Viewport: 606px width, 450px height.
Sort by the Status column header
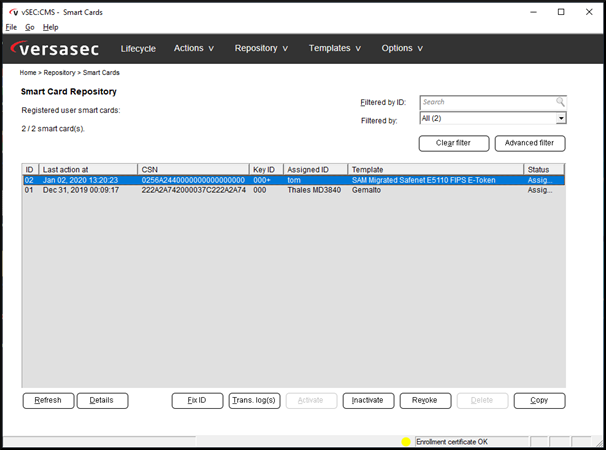(544, 170)
